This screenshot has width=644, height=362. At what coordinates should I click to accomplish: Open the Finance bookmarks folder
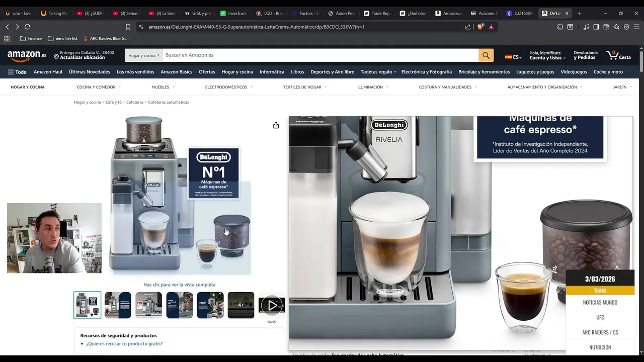pos(31,38)
